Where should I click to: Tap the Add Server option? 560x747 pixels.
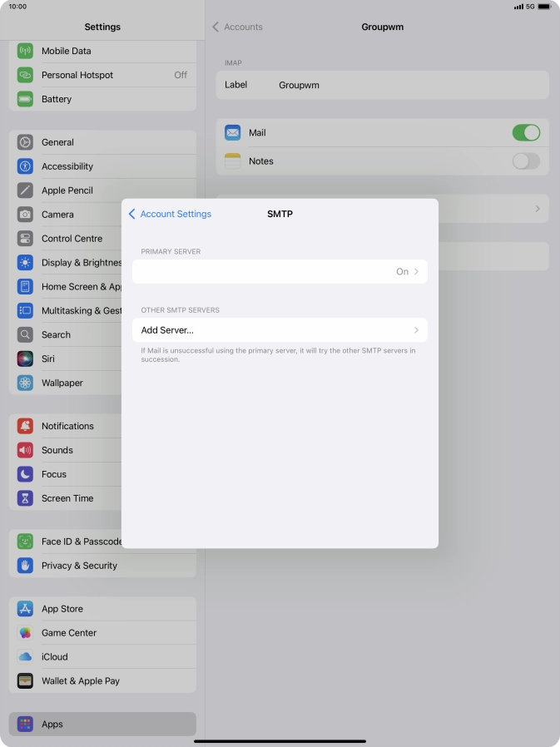167,330
